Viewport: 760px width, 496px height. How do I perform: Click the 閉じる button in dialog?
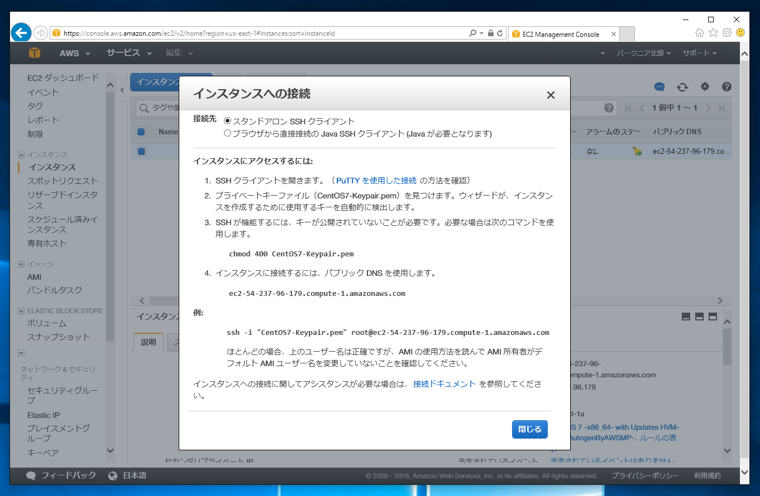pos(530,429)
